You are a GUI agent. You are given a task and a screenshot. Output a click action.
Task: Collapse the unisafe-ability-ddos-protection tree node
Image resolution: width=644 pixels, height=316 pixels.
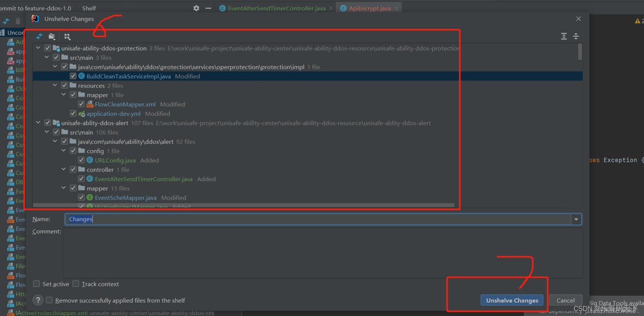[39, 48]
